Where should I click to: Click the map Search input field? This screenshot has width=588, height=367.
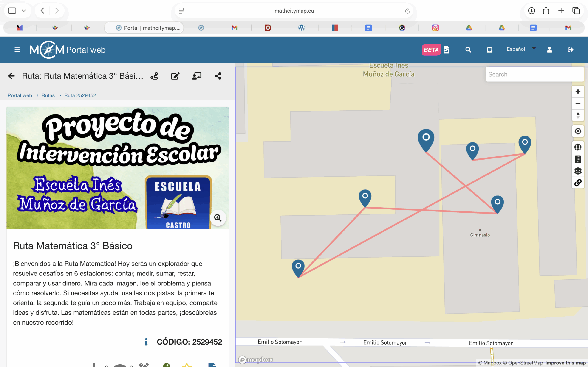tap(534, 75)
